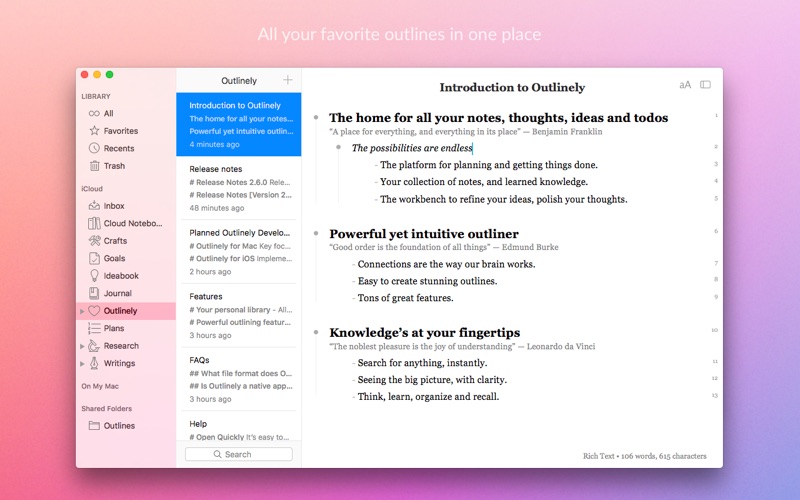Open the Plans folder
The image size is (800, 500).
(x=126, y=328)
